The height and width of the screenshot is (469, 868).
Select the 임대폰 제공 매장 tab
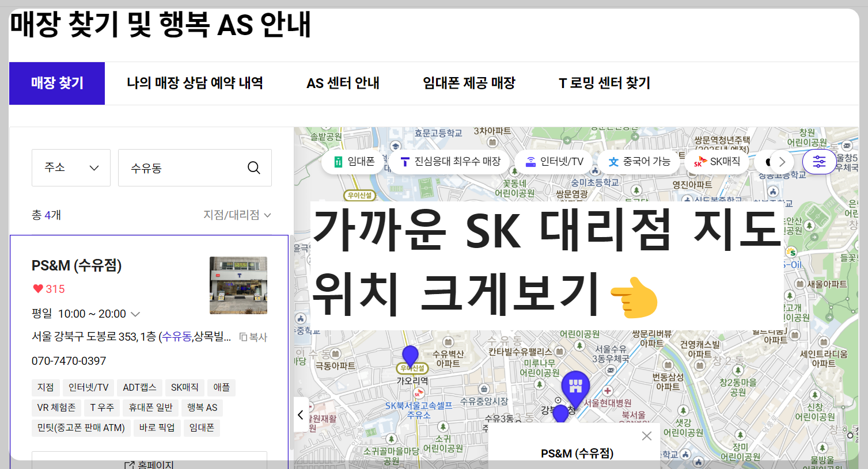click(469, 83)
